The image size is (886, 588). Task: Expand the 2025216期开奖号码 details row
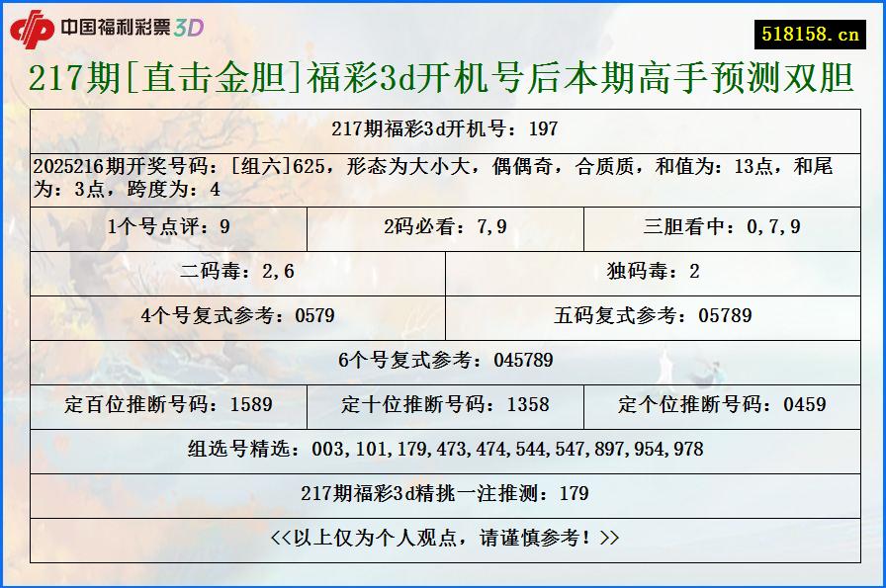pyautogui.click(x=443, y=178)
